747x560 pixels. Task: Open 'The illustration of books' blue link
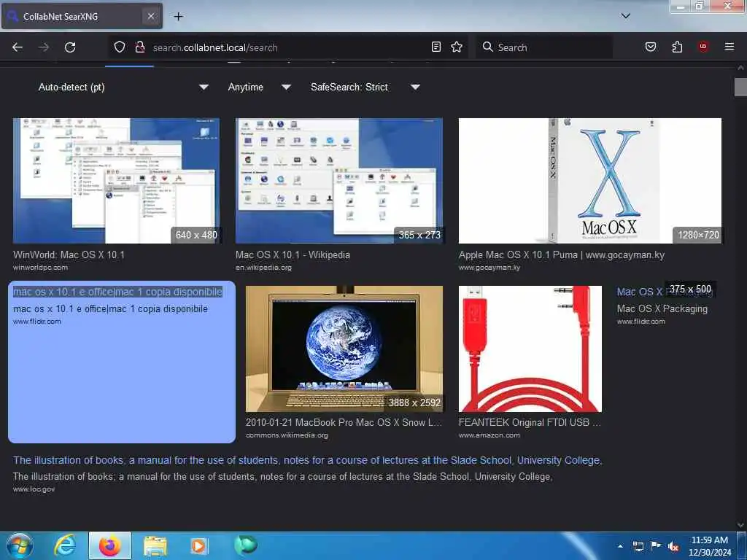click(307, 461)
